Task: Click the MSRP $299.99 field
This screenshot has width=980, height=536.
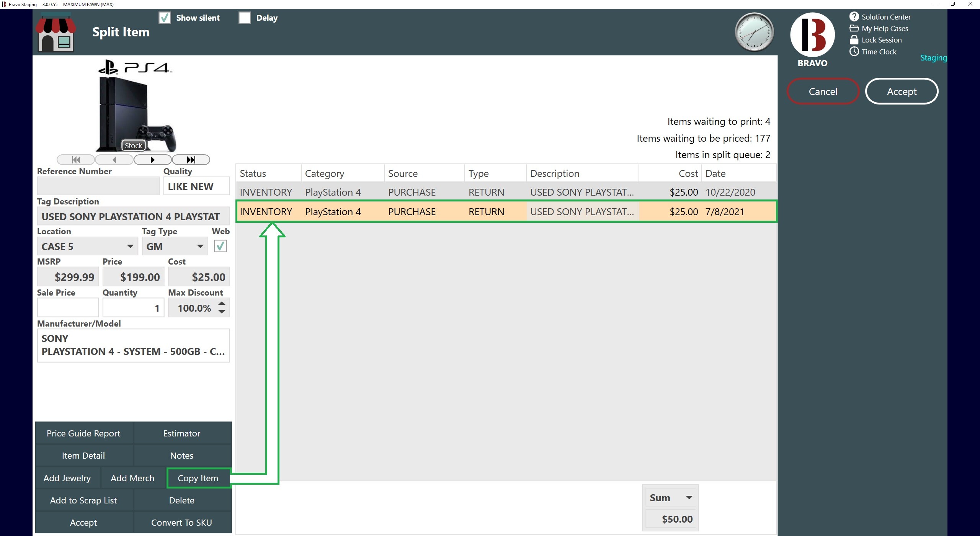Action: pyautogui.click(x=68, y=277)
